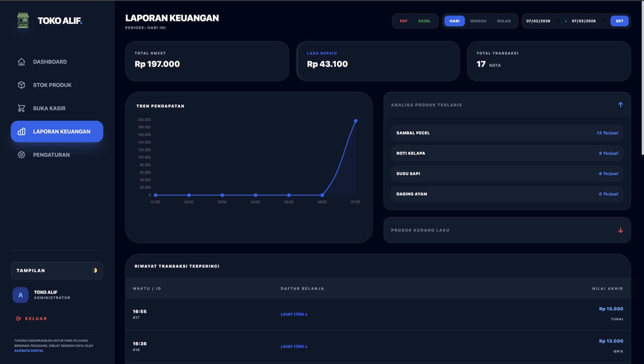Click the administrator avatar "A" icon

click(21, 295)
